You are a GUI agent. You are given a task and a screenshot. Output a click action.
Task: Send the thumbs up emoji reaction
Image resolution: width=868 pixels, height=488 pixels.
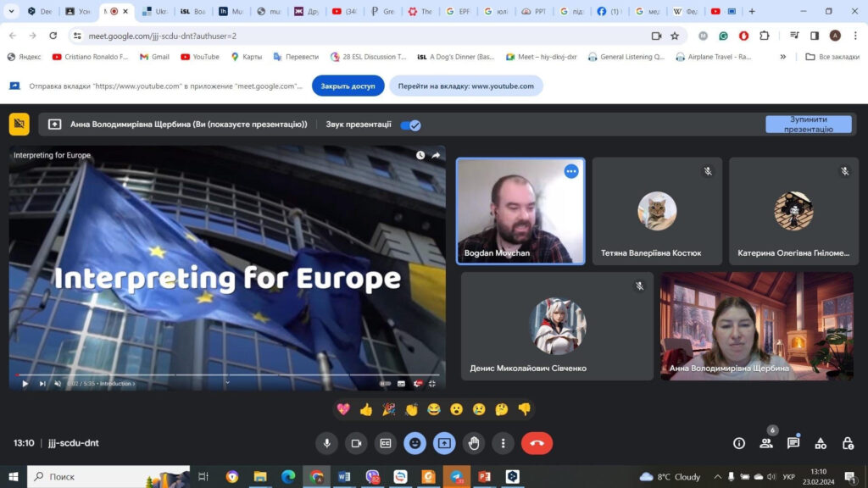point(366,409)
